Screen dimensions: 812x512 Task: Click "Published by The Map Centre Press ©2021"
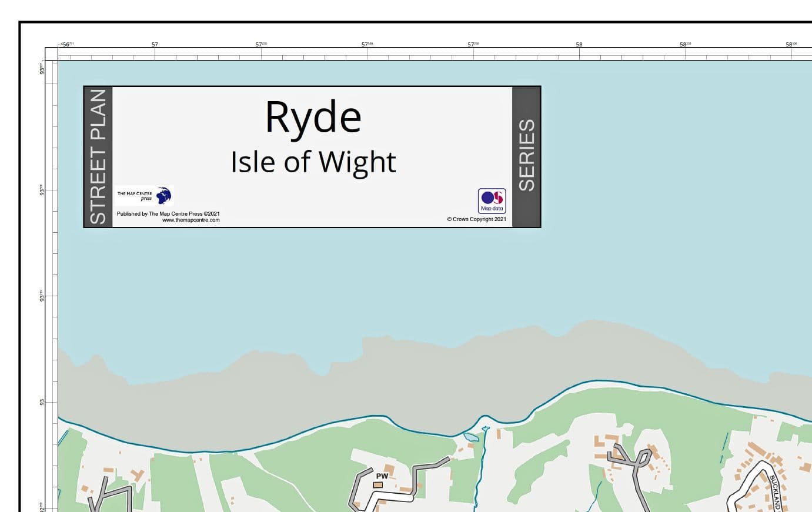tap(168, 213)
